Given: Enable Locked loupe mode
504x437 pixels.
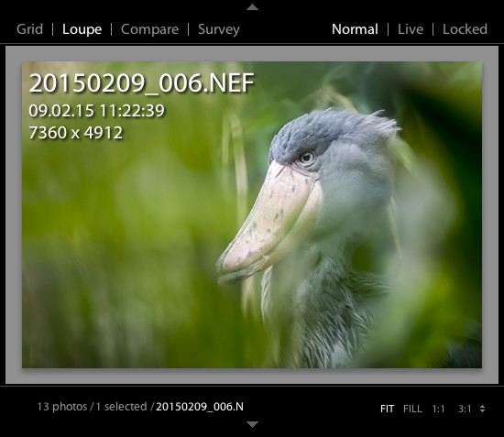Looking at the screenshot, I should click(466, 29).
